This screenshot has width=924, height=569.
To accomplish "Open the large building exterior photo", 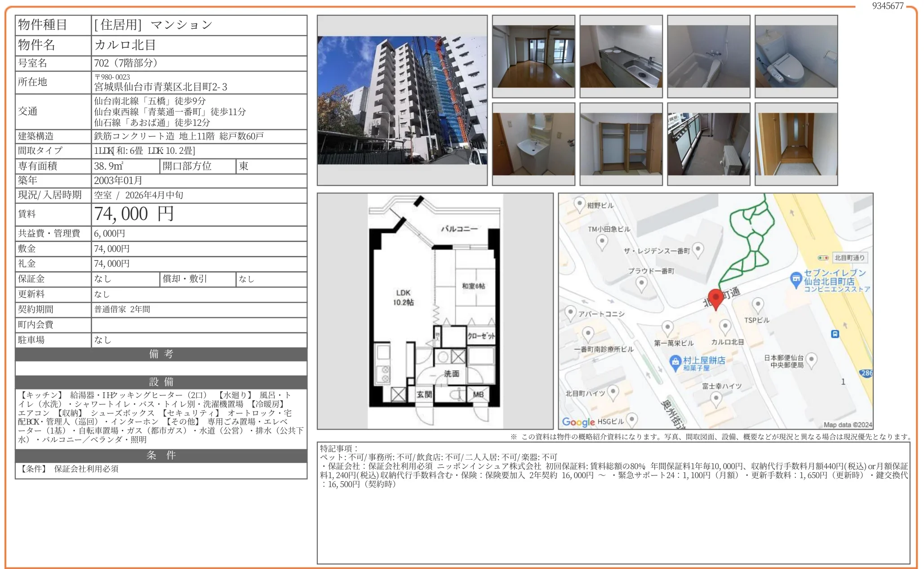I will point(402,100).
